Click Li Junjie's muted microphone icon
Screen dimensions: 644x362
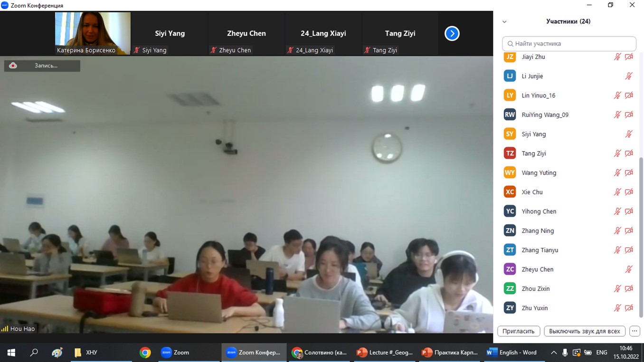coord(629,76)
